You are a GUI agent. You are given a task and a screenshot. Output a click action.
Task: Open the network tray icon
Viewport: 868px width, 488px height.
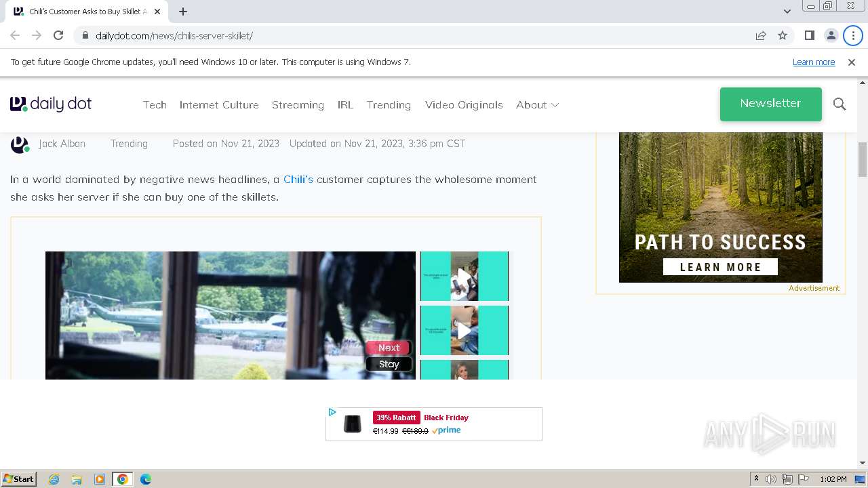click(x=787, y=479)
